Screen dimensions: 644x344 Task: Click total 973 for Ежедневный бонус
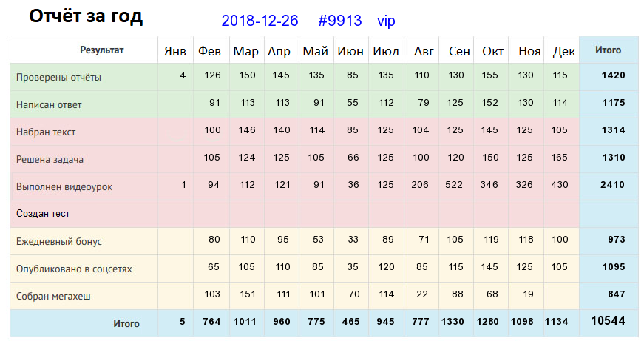617,240
